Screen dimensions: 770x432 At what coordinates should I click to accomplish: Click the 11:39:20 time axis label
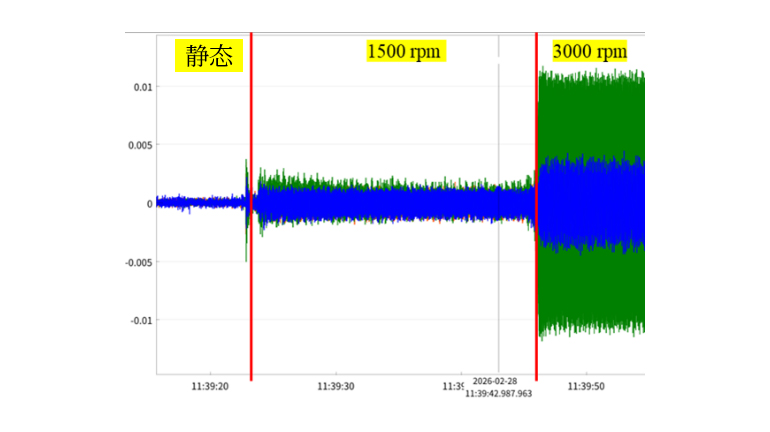coord(210,387)
